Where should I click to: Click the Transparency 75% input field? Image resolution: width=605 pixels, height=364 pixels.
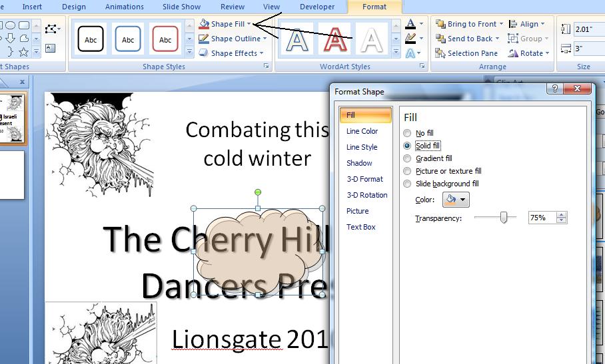click(x=542, y=218)
